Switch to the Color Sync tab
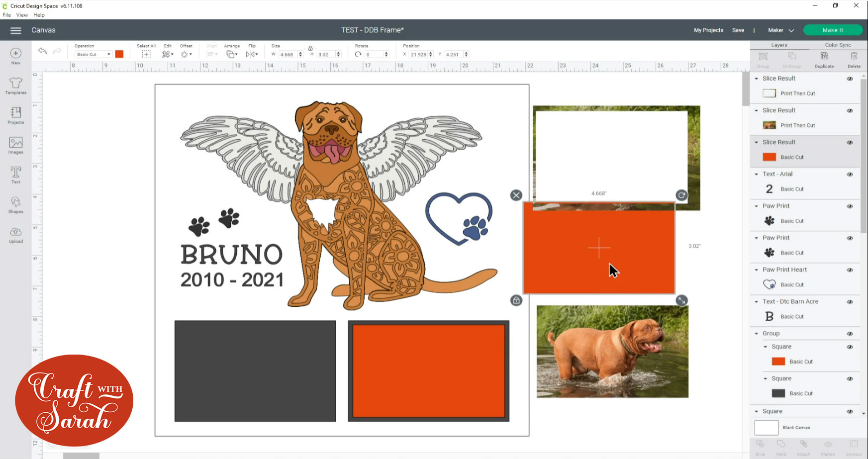Image resolution: width=868 pixels, height=459 pixels. pyautogui.click(x=838, y=45)
